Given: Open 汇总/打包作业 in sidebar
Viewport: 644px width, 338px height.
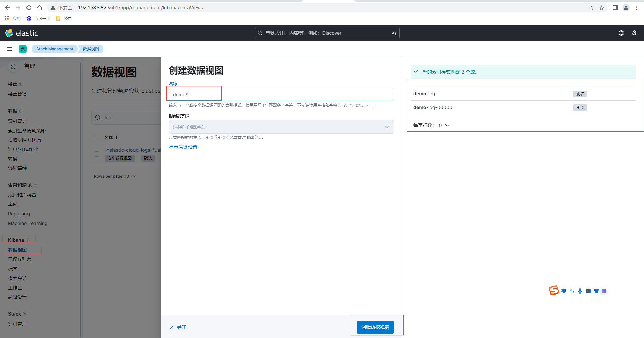Looking at the screenshot, I should click(x=23, y=149).
